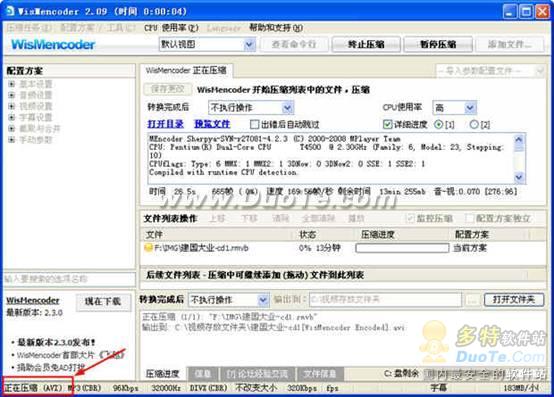Image resolution: width=554 pixels, height=397 pixels.
Task: Click the 暂停压缩 button
Action: pyautogui.click(x=438, y=45)
